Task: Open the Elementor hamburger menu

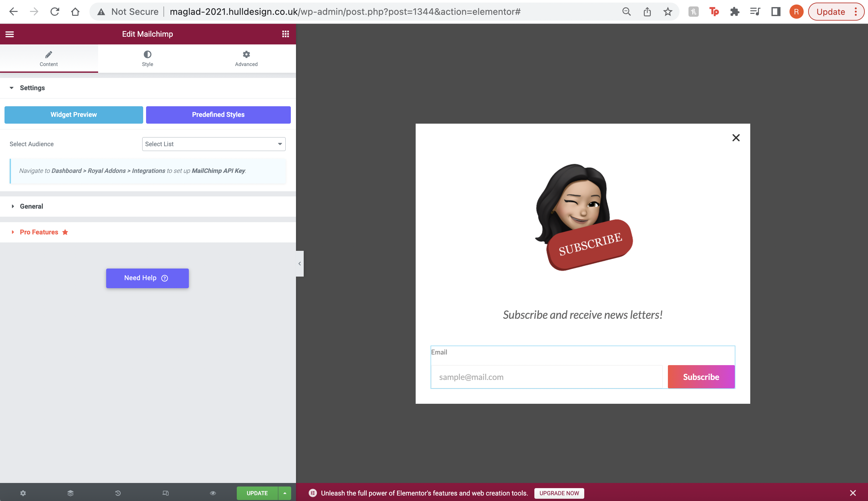Action: point(10,34)
